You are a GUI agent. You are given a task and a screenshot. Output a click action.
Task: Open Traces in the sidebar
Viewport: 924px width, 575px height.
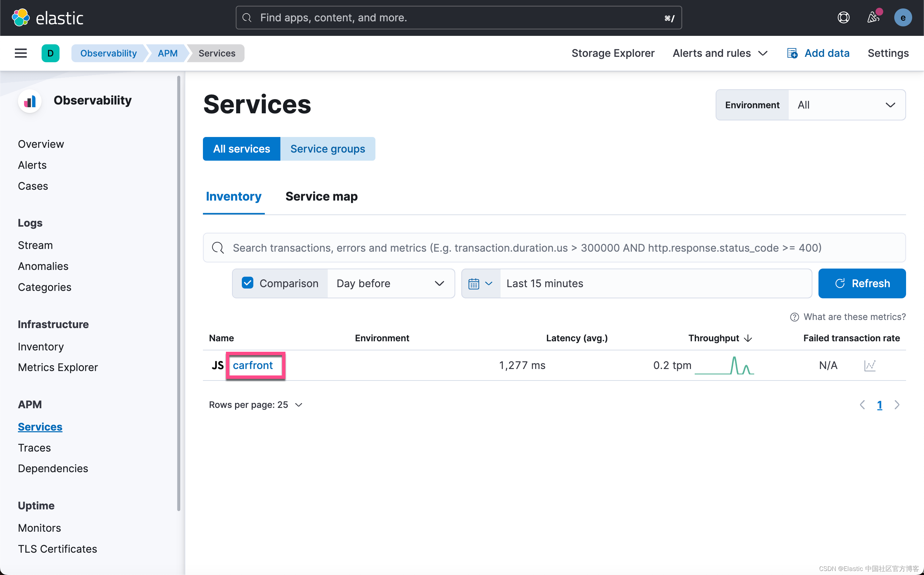(x=34, y=448)
